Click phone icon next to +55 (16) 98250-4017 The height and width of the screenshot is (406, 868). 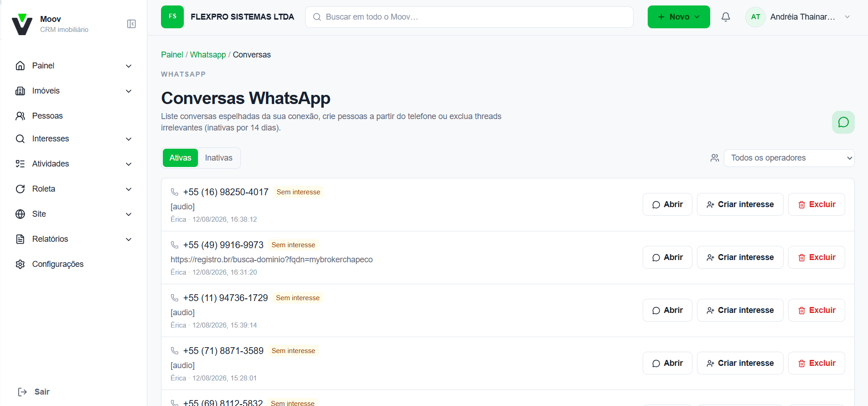[x=175, y=192]
